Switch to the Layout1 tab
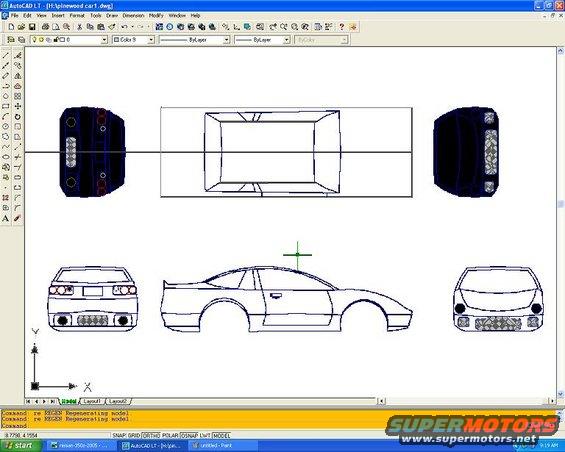Screen dimensions: 565x452 click(x=92, y=401)
